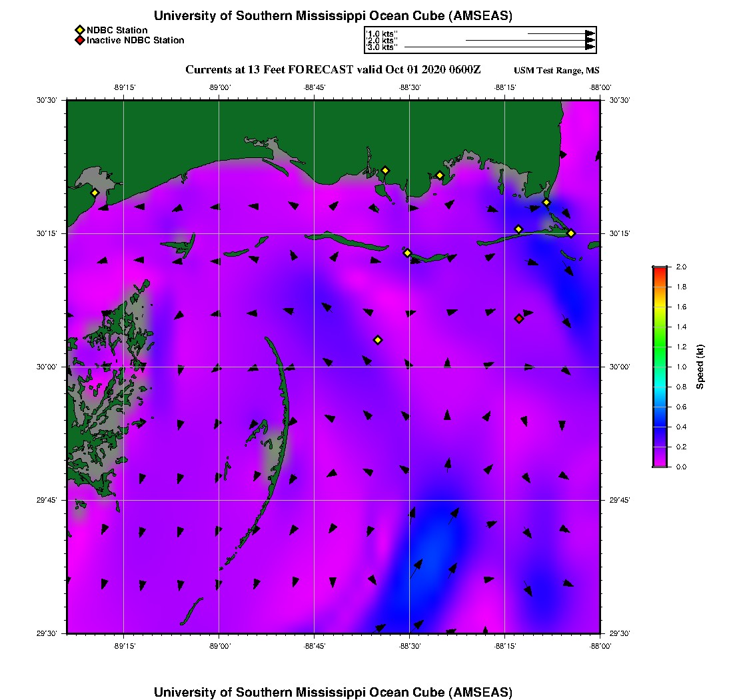Click the easternmost yellow station marker
This screenshot has width=733, height=700.
(571, 233)
